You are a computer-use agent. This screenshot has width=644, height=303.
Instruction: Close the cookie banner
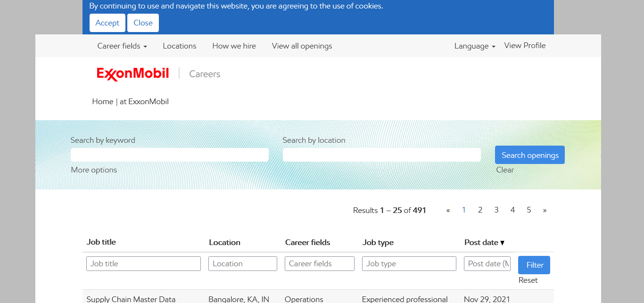pos(143,23)
